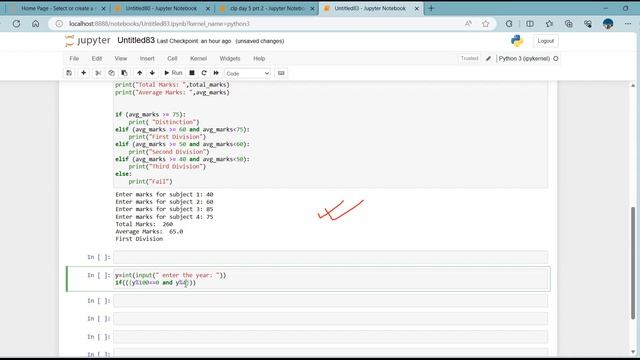Viewport: 640px width, 360px height.
Task: Close the Untitled83 browser tab
Action: [x=417, y=8]
